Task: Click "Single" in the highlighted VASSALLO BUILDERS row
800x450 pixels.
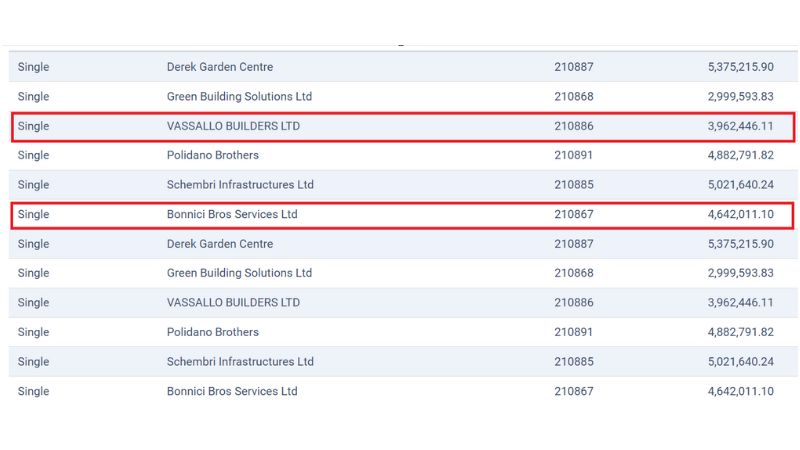Action: point(33,127)
